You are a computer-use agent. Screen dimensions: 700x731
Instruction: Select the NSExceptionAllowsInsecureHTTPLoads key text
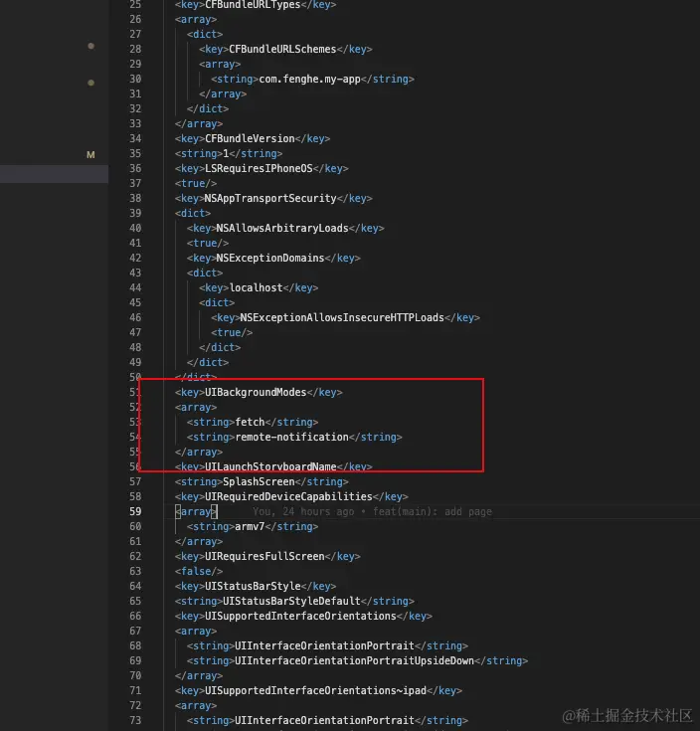342,317
